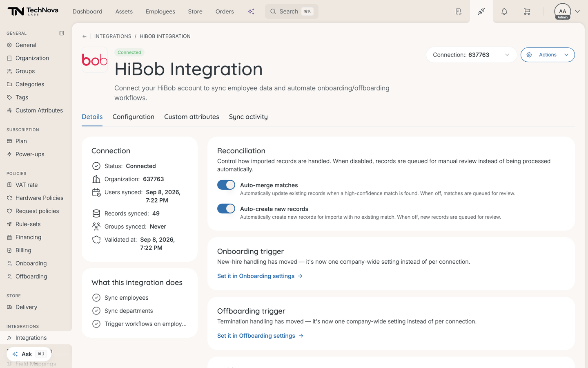Select the Details tab
The height and width of the screenshot is (368, 588).
(x=92, y=117)
